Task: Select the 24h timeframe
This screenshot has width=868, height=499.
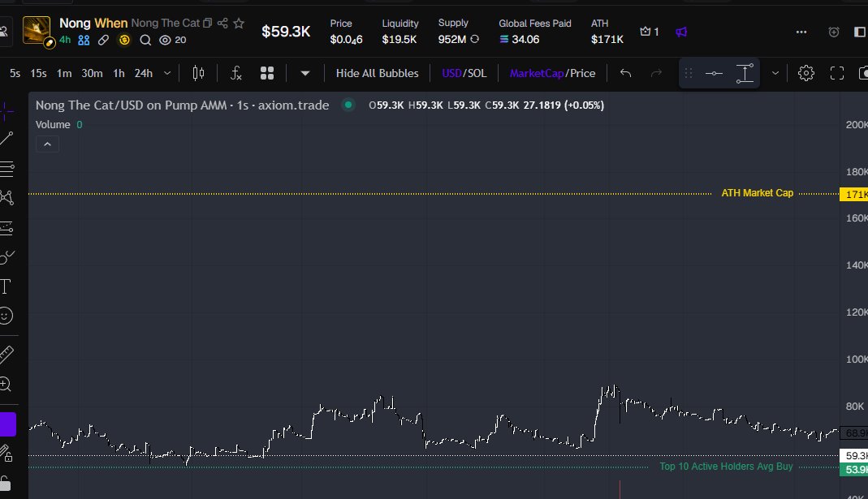Action: (144, 73)
